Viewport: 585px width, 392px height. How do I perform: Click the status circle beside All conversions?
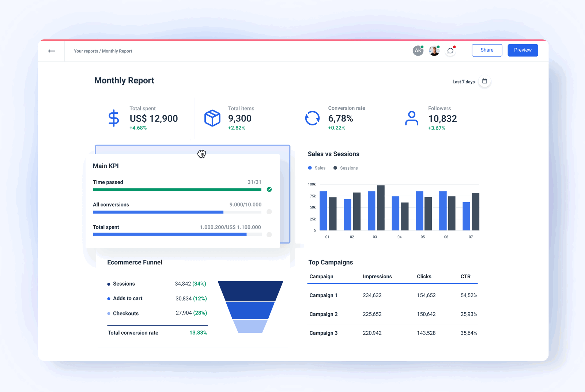point(269,212)
